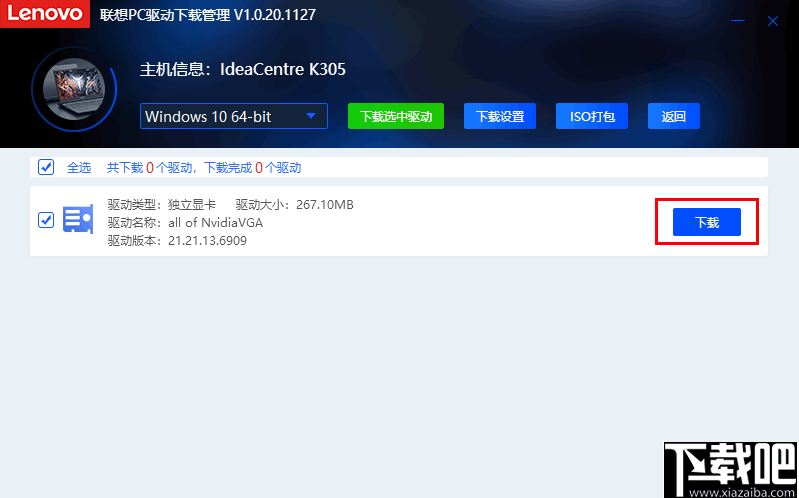Viewport: 799px width, 498px height.
Task: Click the 全选 label text
Action: (79, 168)
